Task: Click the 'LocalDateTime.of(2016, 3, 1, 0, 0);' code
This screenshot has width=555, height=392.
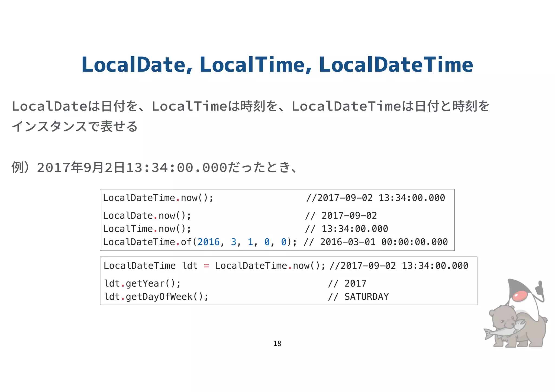Action: pyautogui.click(x=200, y=242)
